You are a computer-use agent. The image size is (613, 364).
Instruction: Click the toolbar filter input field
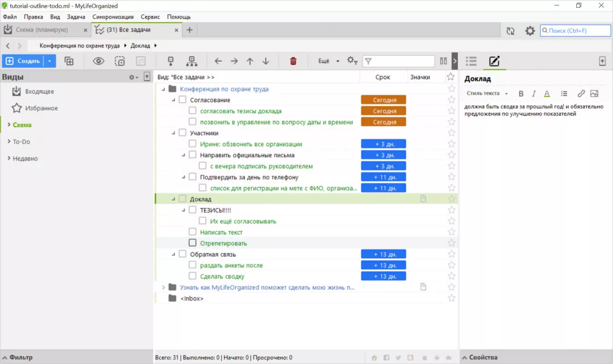click(399, 61)
